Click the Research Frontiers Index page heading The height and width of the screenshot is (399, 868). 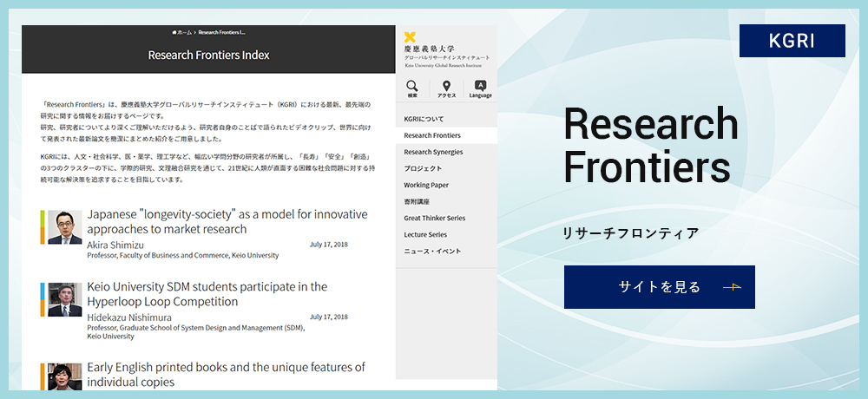[x=208, y=56]
